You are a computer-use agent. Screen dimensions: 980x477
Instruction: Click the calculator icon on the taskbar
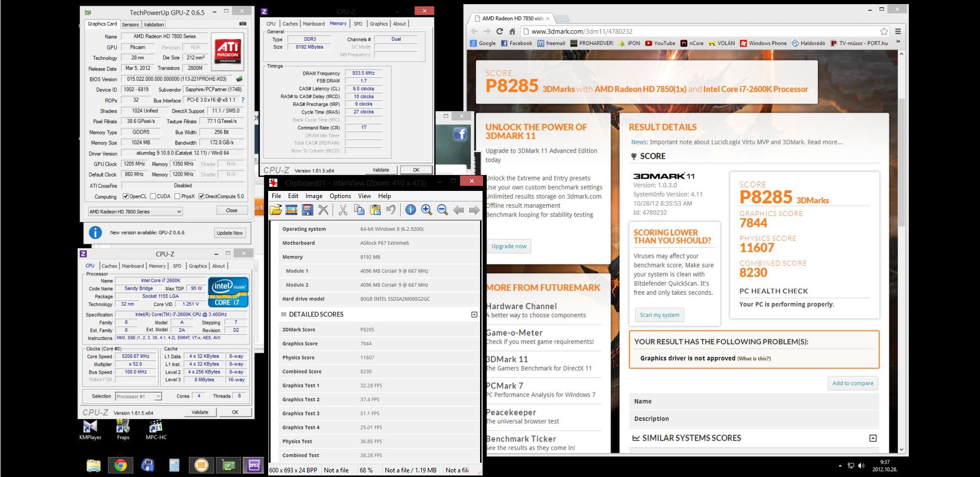tap(174, 465)
